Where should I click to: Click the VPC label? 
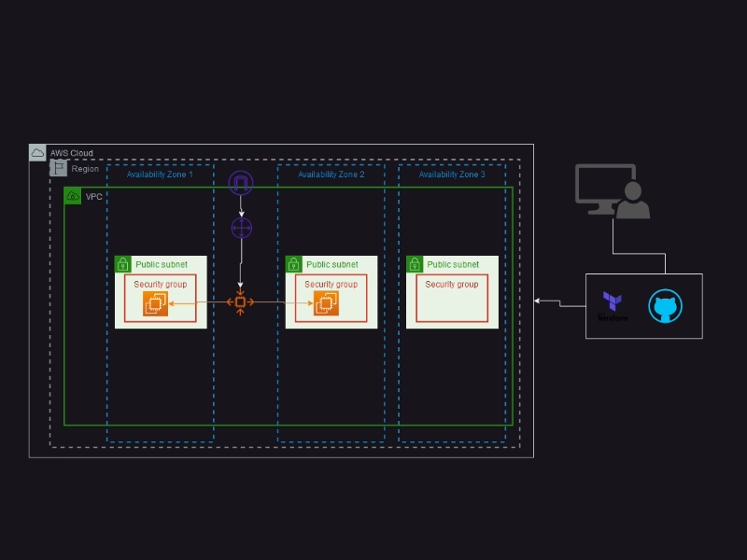coord(94,197)
